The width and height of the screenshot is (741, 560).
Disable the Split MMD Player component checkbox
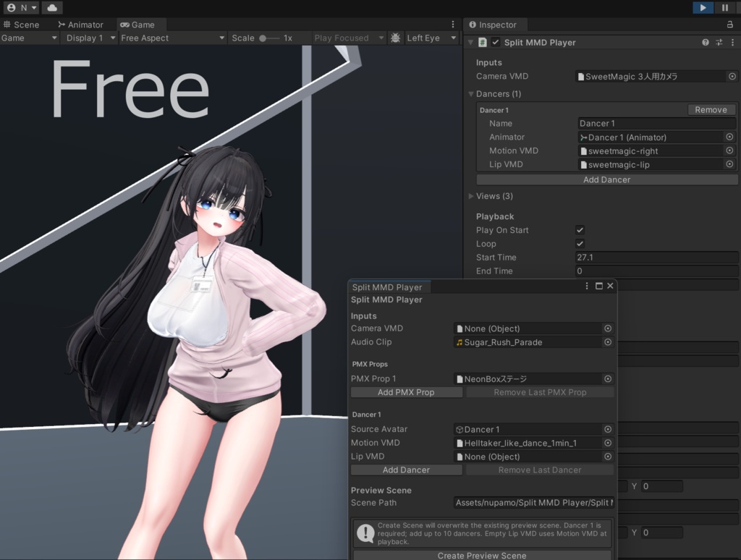click(495, 43)
